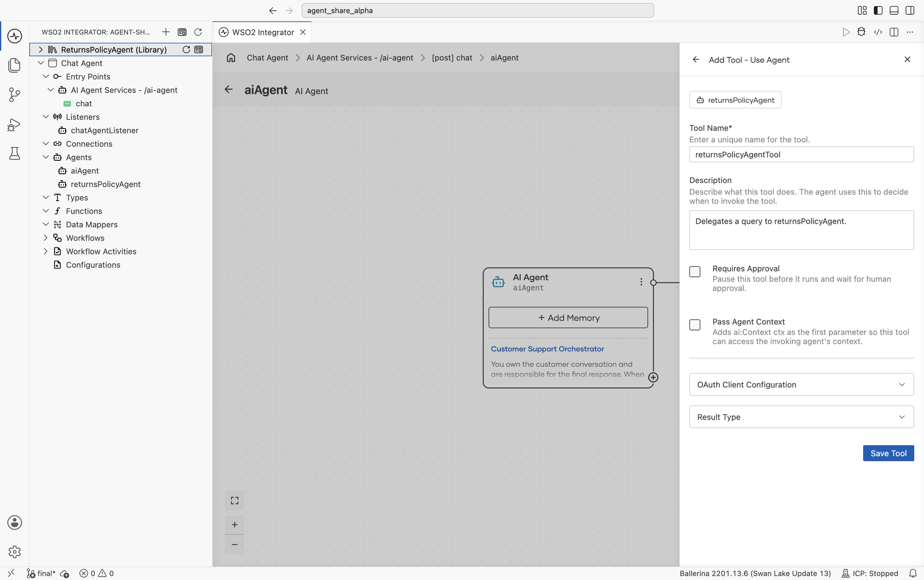Toggle primary side bar layout icon
This screenshot has width=924, height=580.
click(878, 10)
